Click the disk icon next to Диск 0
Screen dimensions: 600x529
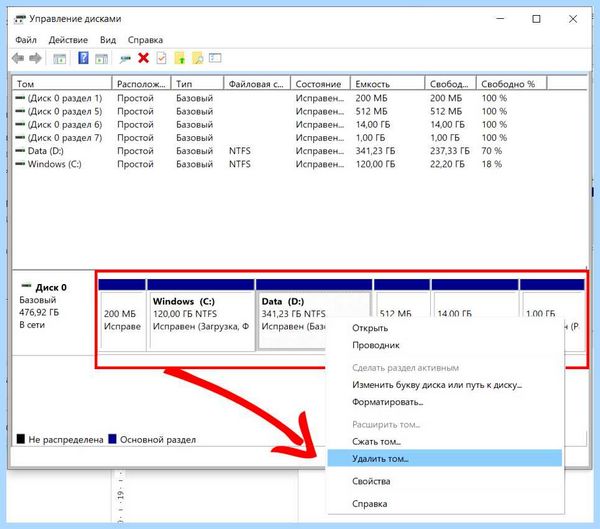tap(26, 286)
